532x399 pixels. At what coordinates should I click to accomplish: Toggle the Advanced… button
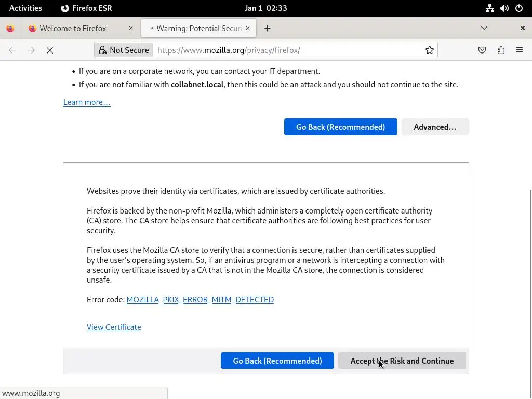pos(435,127)
